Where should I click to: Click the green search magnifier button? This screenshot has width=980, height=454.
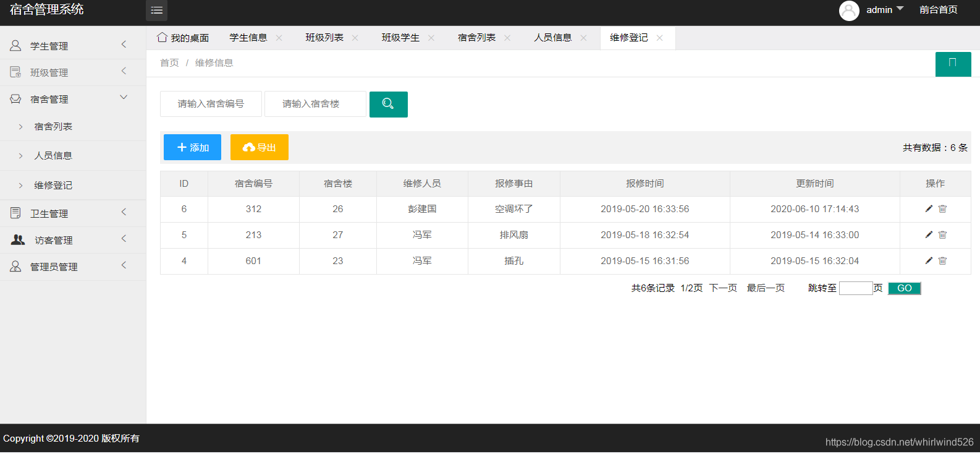pyautogui.click(x=388, y=104)
